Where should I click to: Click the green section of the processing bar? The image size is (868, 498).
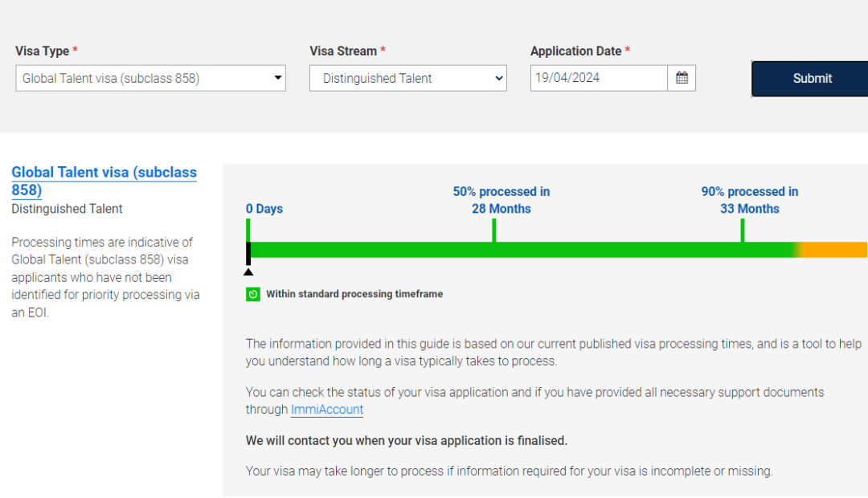tap(522, 250)
